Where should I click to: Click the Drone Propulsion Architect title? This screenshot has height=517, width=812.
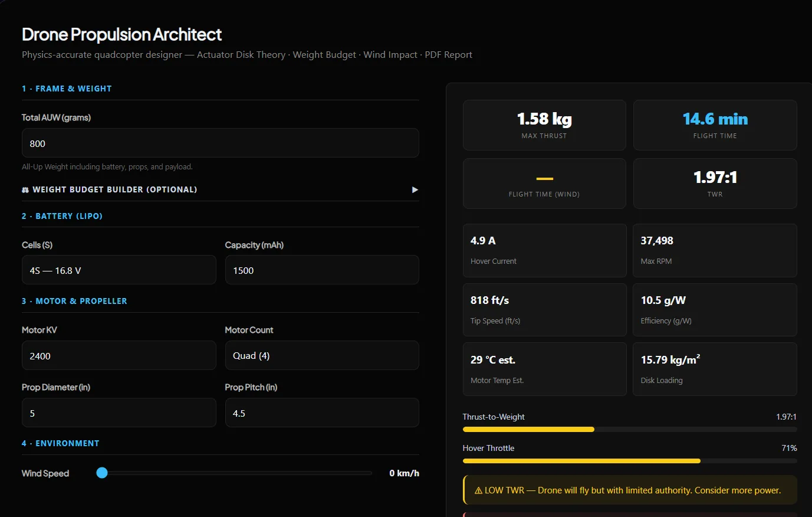[121, 34]
